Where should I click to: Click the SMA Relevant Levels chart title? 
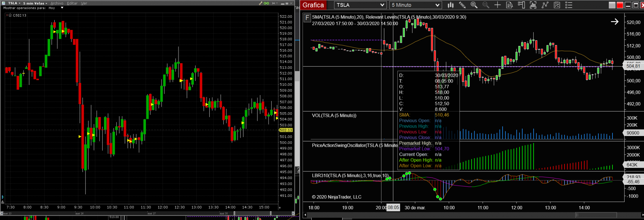[x=389, y=17]
